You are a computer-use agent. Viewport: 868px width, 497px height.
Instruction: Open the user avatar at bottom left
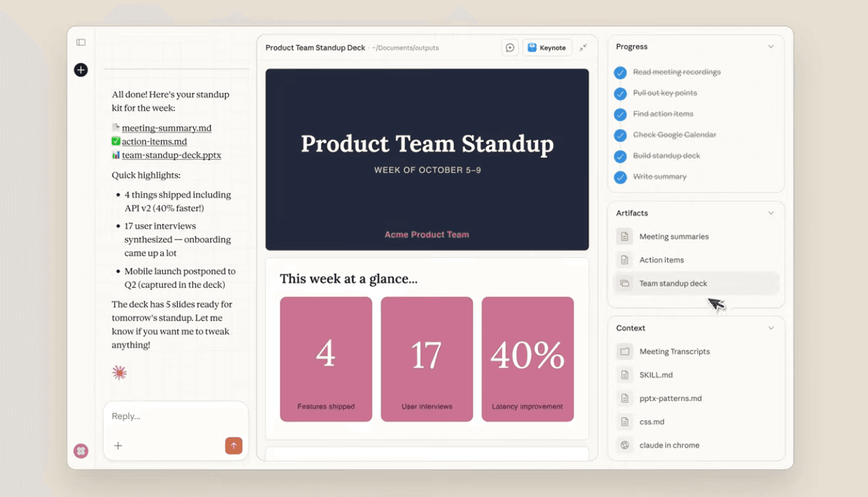click(81, 451)
